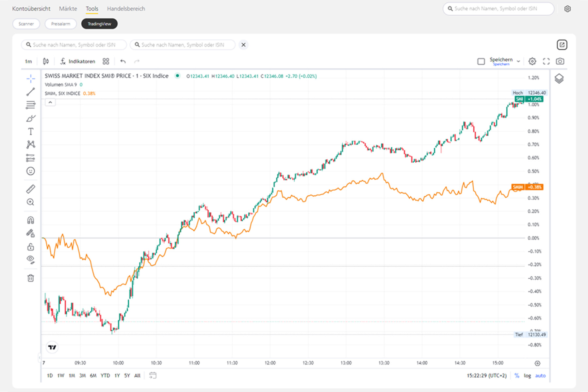
Task: Set range to 1M
Action: tap(72, 376)
